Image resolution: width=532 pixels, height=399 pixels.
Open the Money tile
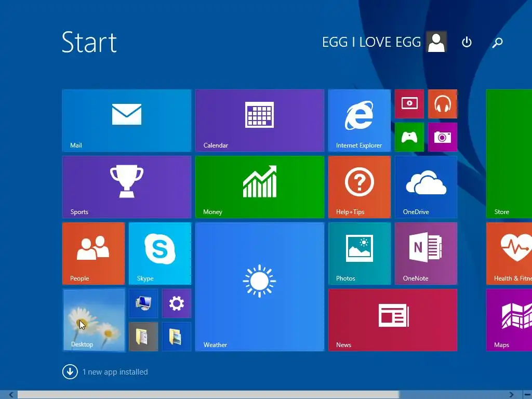(x=260, y=187)
